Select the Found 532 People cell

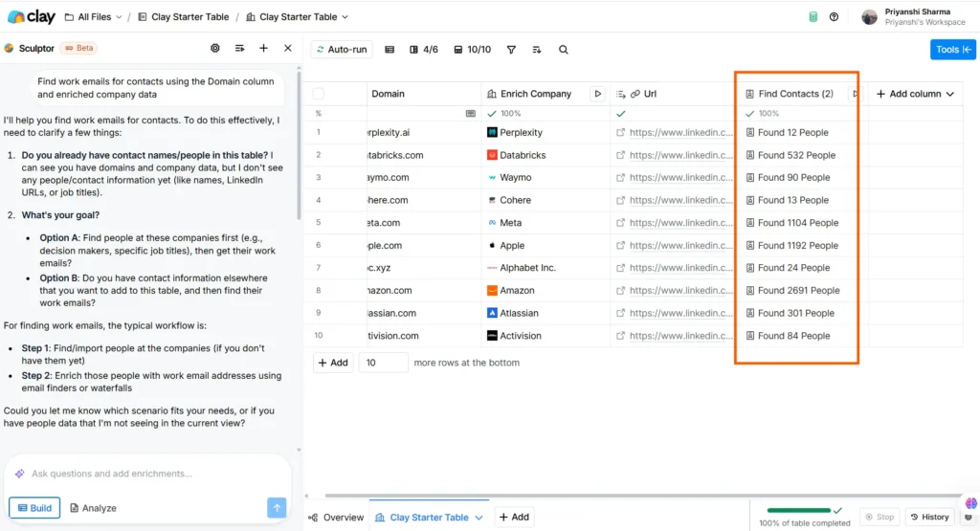(x=797, y=155)
